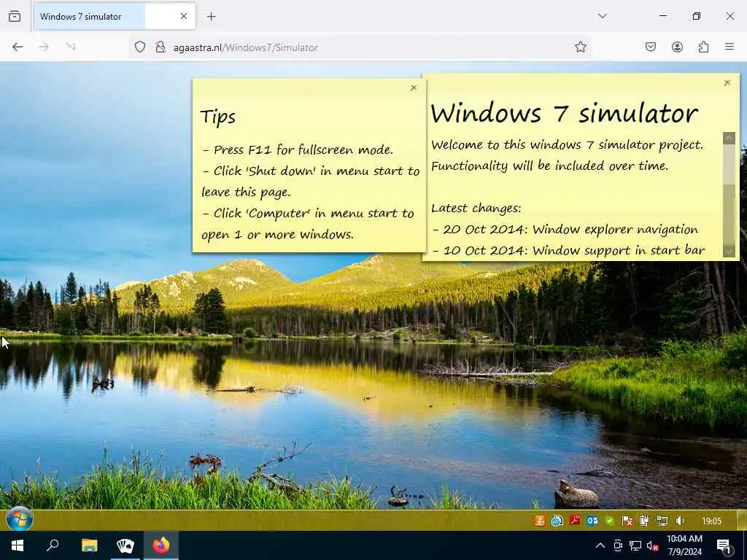
Task: Click the sticky note scrollbar thumb
Action: (x=729, y=164)
